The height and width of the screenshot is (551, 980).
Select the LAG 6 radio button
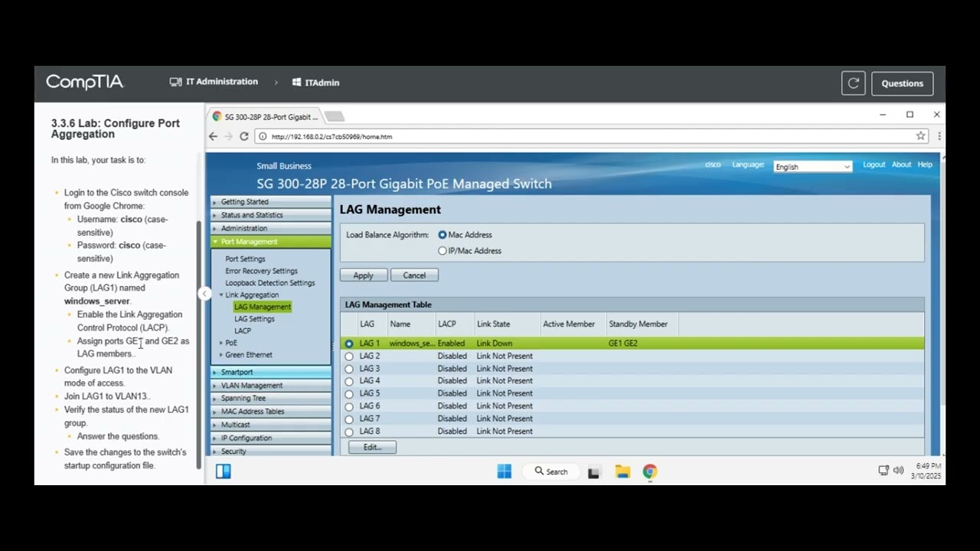tap(349, 406)
